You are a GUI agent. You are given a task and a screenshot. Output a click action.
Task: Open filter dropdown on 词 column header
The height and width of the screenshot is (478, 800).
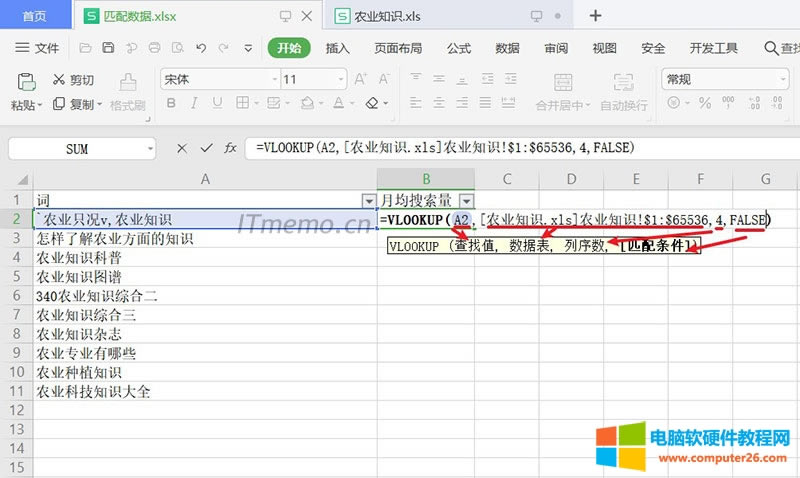click(367, 201)
